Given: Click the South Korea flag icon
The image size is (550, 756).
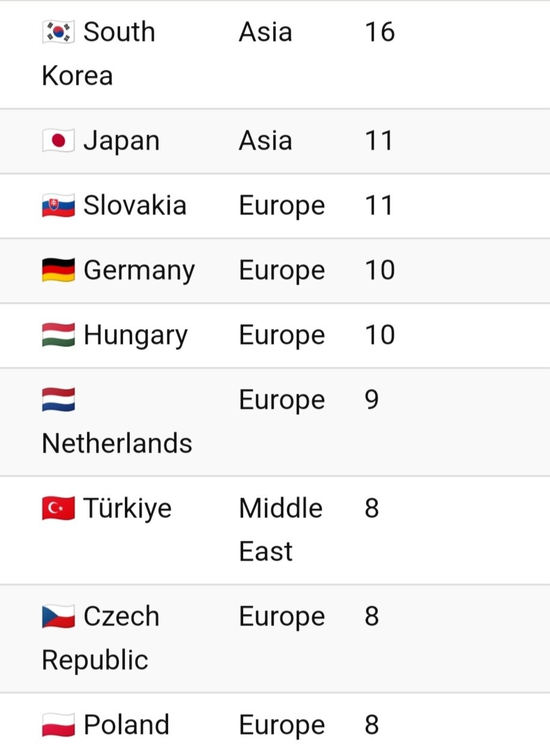Looking at the screenshot, I should coord(58,32).
